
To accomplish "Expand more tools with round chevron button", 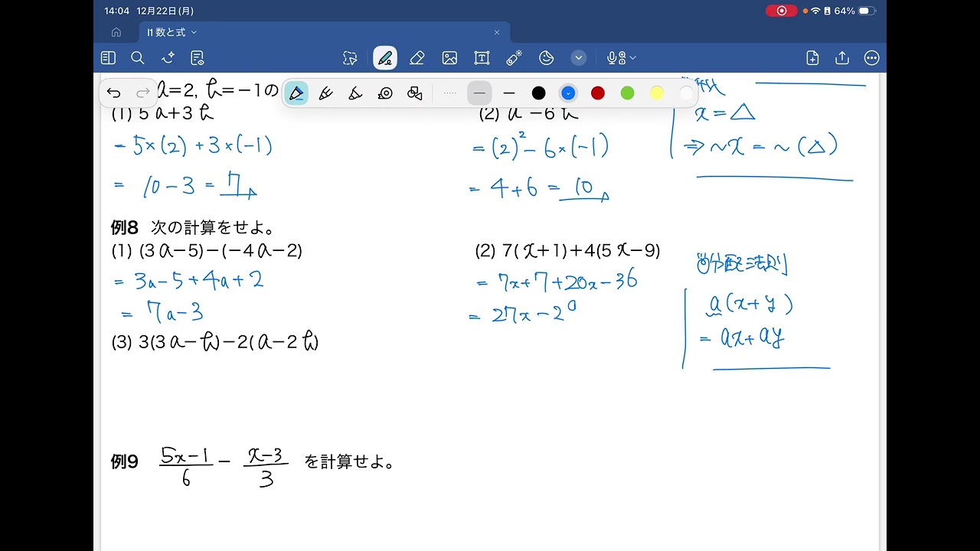I will tap(579, 58).
